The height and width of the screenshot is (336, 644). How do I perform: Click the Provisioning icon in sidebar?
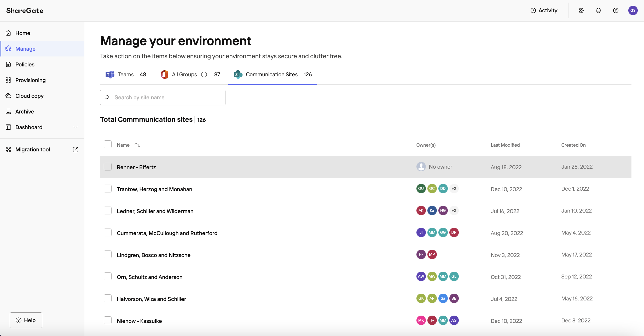tap(8, 80)
